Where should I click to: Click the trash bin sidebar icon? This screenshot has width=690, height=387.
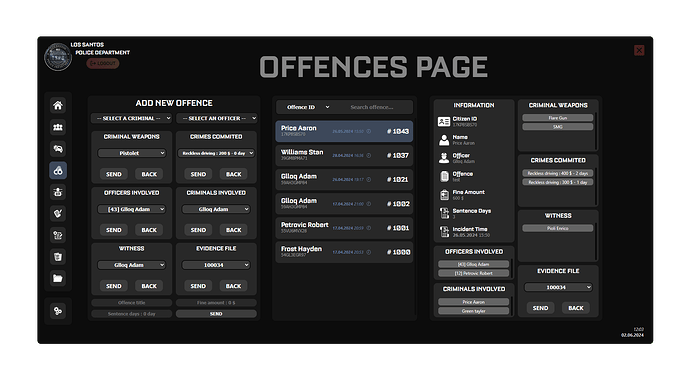click(58, 257)
